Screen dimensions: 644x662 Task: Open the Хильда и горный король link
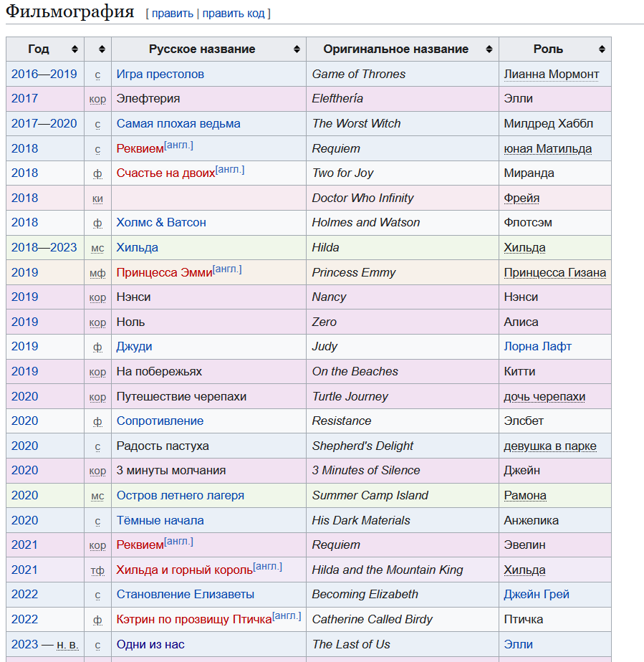(x=184, y=570)
